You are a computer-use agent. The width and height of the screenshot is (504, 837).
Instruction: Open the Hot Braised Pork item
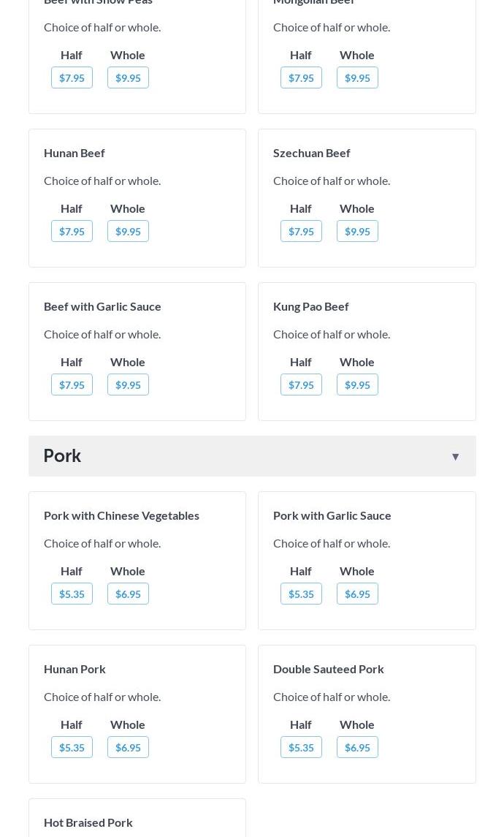88,822
